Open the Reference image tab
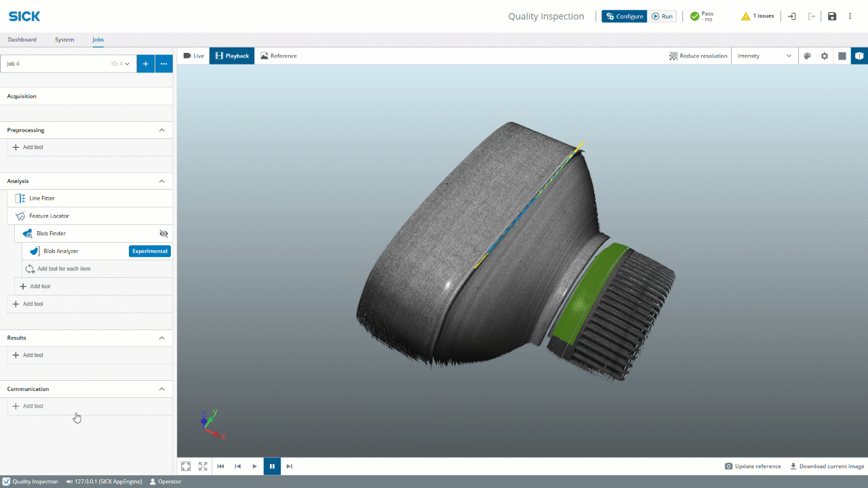This screenshot has height=488, width=868. [279, 56]
